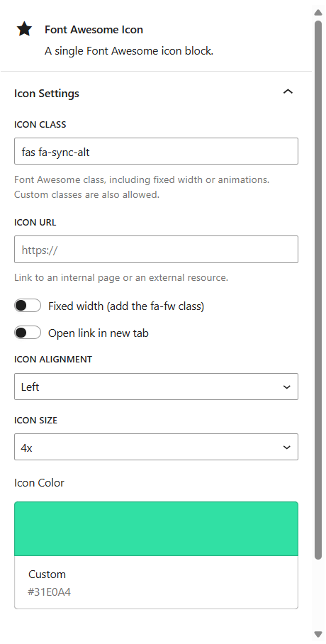Click the Custom #31E0A4 color label
The height and width of the screenshot is (644, 326).
coord(50,583)
